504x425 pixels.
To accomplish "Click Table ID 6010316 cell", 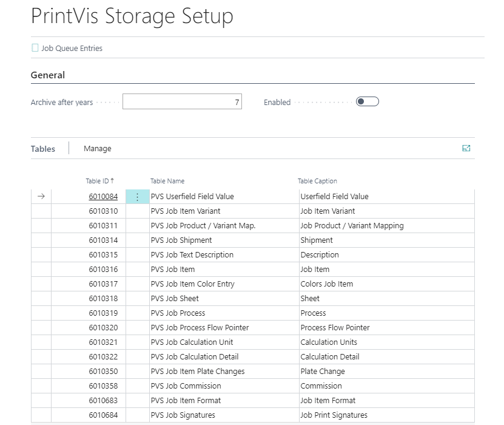I will [x=103, y=270].
